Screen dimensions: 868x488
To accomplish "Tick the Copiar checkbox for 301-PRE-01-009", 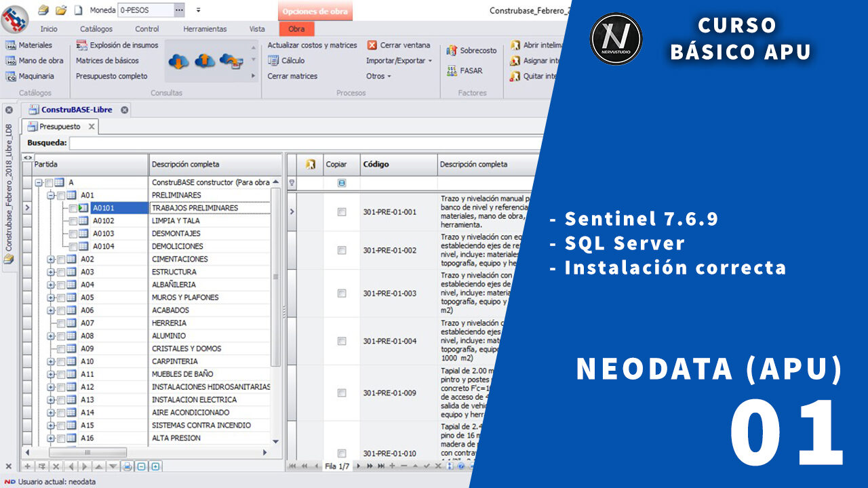I will coord(342,392).
